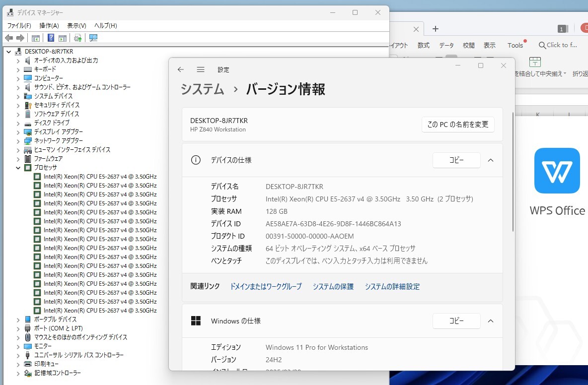Screen dimensions: 588x385
Task: Collapse the Windows の仕様 section chevron
Action: pyautogui.click(x=491, y=321)
